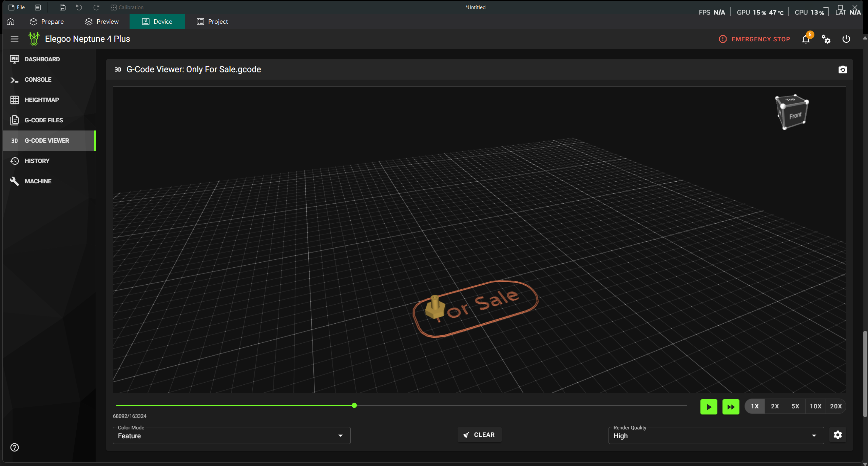Open viewer settings gear next to Render Quality

coord(837,435)
